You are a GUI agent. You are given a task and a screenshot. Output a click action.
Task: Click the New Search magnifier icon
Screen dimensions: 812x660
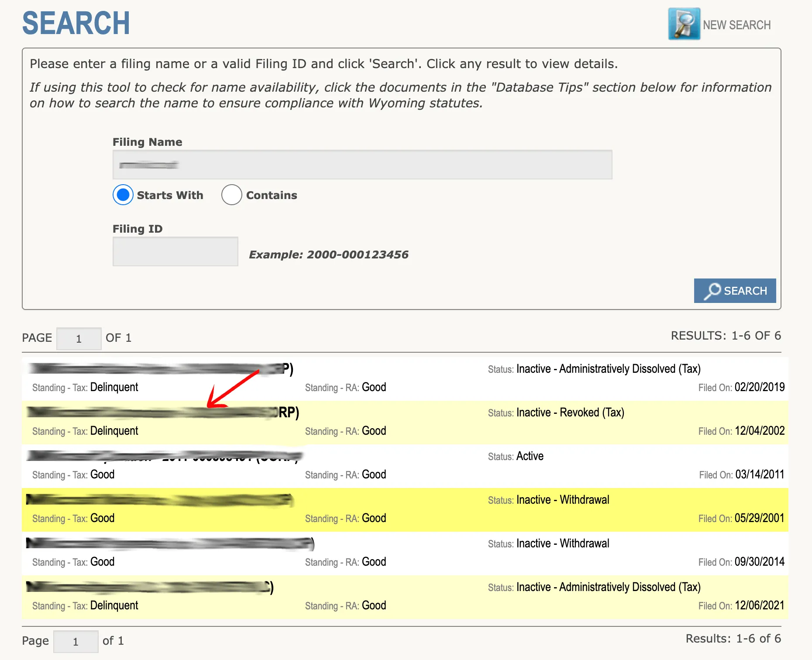[684, 24]
